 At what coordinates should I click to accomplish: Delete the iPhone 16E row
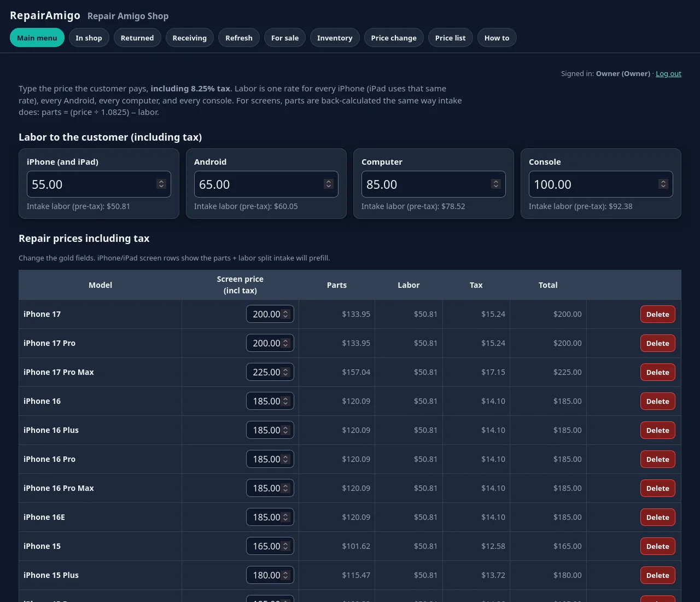(x=658, y=517)
